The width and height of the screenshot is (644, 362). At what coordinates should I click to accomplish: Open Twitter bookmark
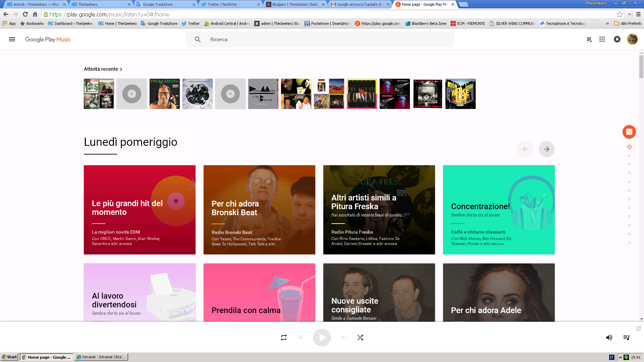(191, 23)
